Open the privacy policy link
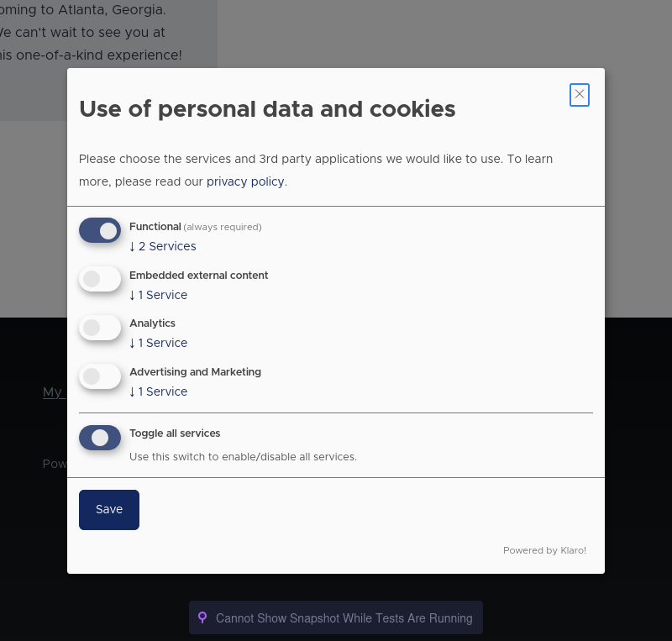 (x=245, y=182)
